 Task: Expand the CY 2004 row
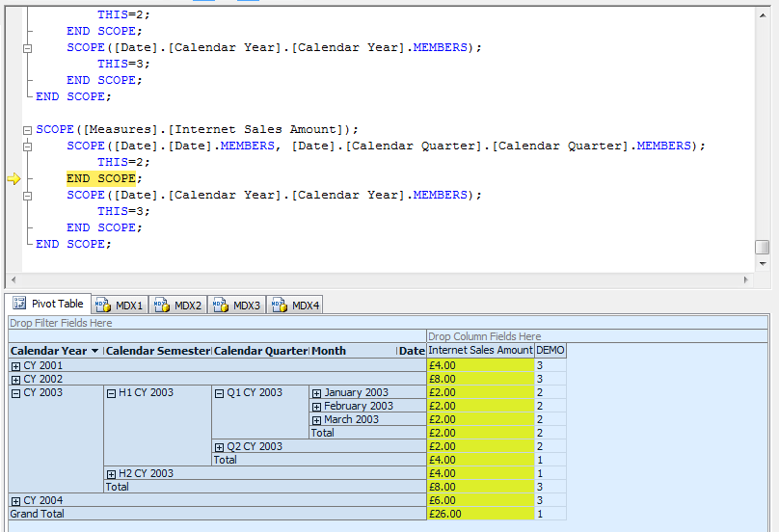tap(15, 501)
